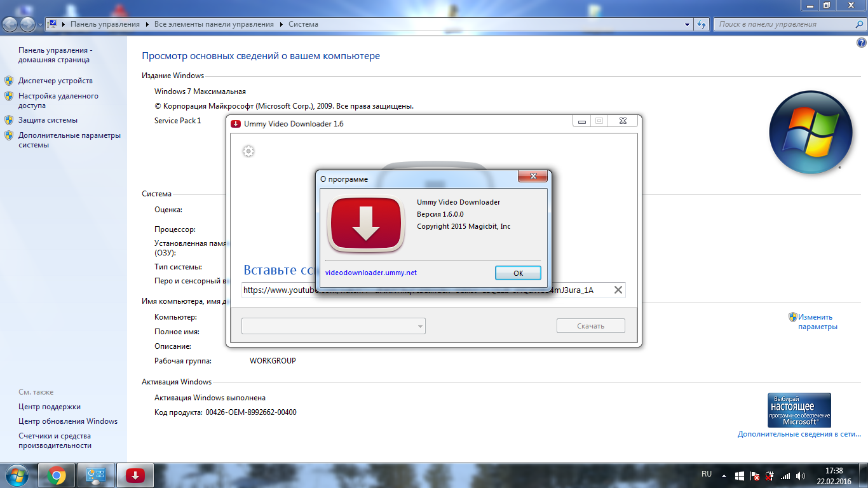
Task: Open the Windows Start menu
Action: [x=18, y=475]
